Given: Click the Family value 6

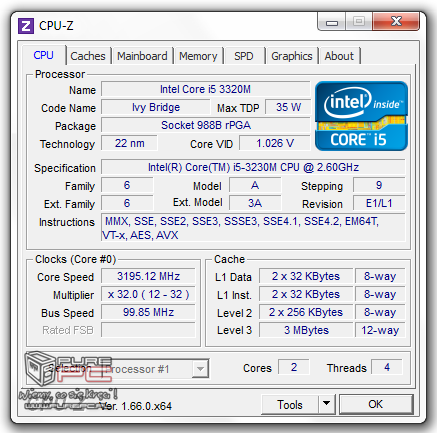Looking at the screenshot, I should pos(127,185).
